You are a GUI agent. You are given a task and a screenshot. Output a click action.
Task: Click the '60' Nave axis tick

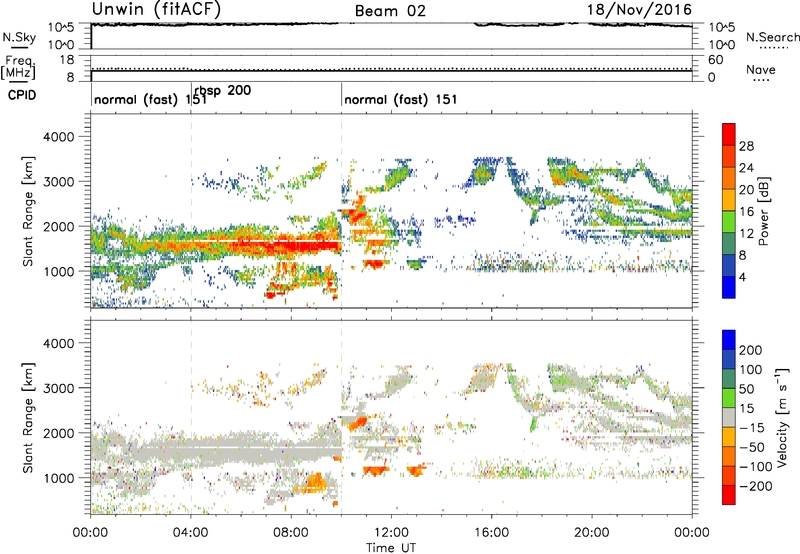click(715, 60)
